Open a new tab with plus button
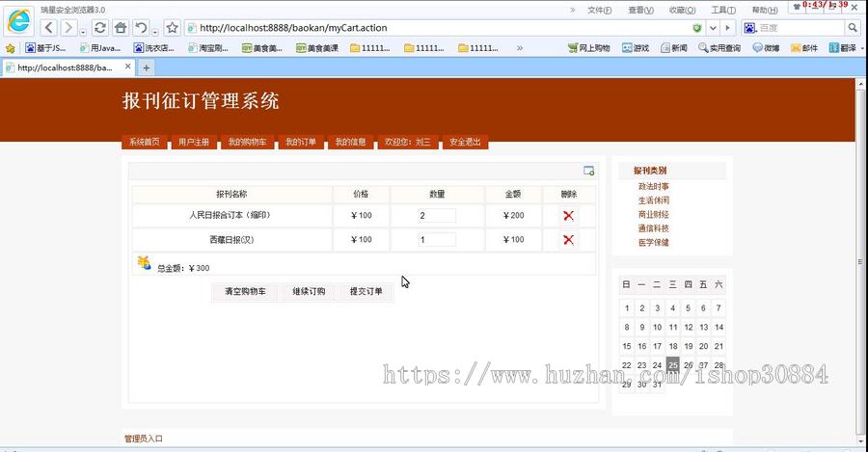 pyautogui.click(x=147, y=67)
